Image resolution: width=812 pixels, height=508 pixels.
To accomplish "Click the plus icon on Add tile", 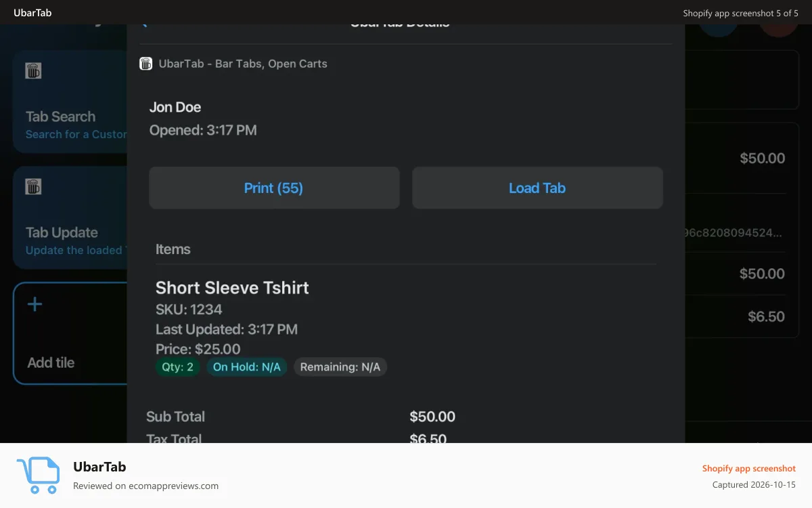I will [x=35, y=304].
